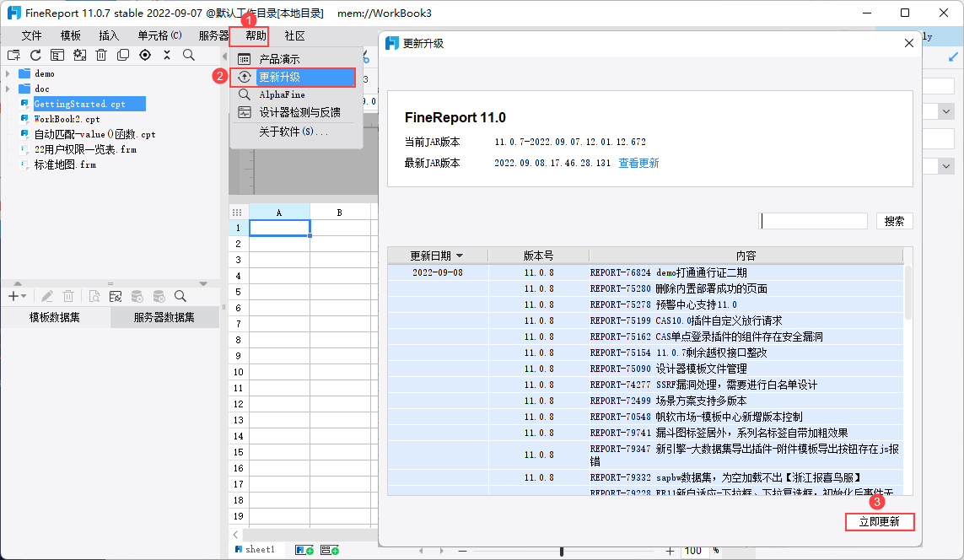
Task: Click the gear template settings icon
Action: click(x=79, y=56)
